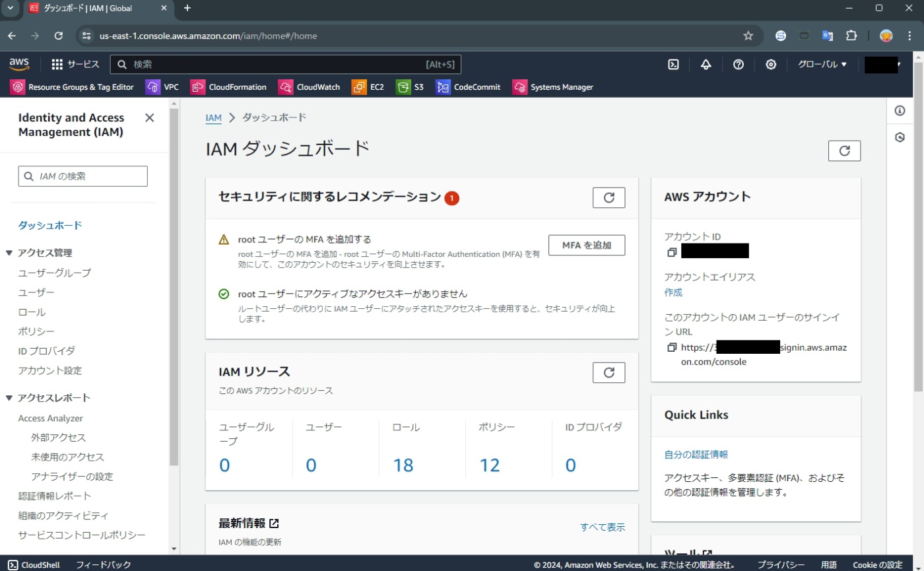Open the settings gear in AWS header
This screenshot has width=924, height=571.
(771, 64)
